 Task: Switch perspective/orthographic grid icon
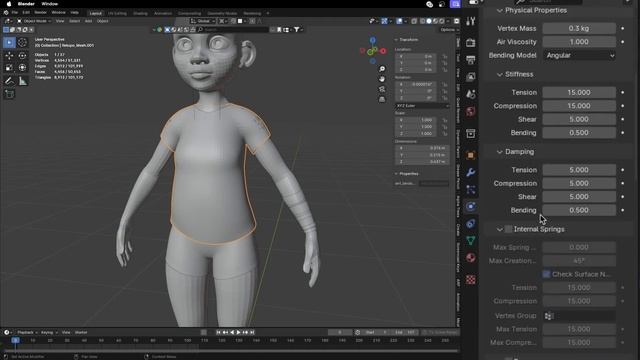[382, 99]
